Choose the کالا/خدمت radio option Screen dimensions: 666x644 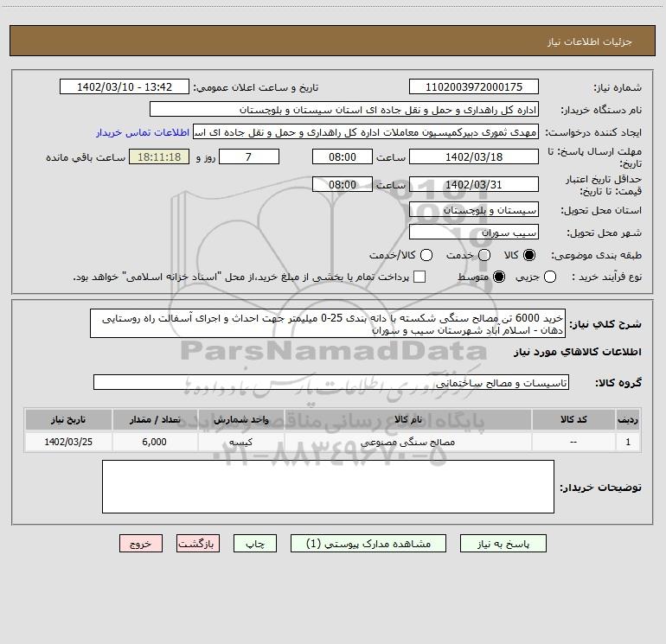[x=426, y=255]
